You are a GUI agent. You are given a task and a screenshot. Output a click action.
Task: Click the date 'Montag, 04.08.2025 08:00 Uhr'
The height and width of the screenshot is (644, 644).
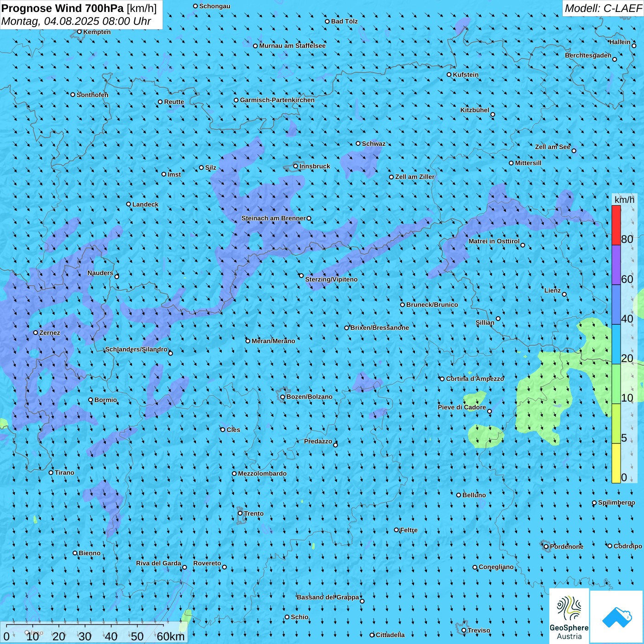click(x=76, y=21)
